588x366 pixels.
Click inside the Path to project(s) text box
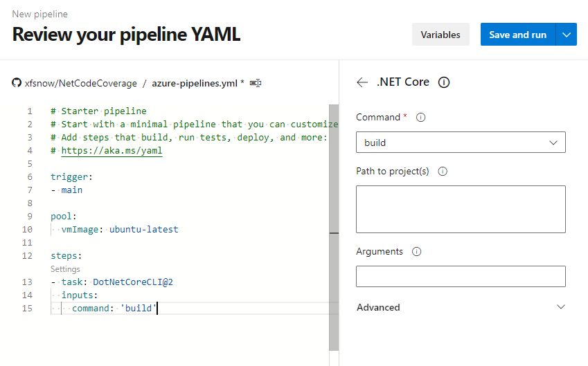(x=461, y=209)
